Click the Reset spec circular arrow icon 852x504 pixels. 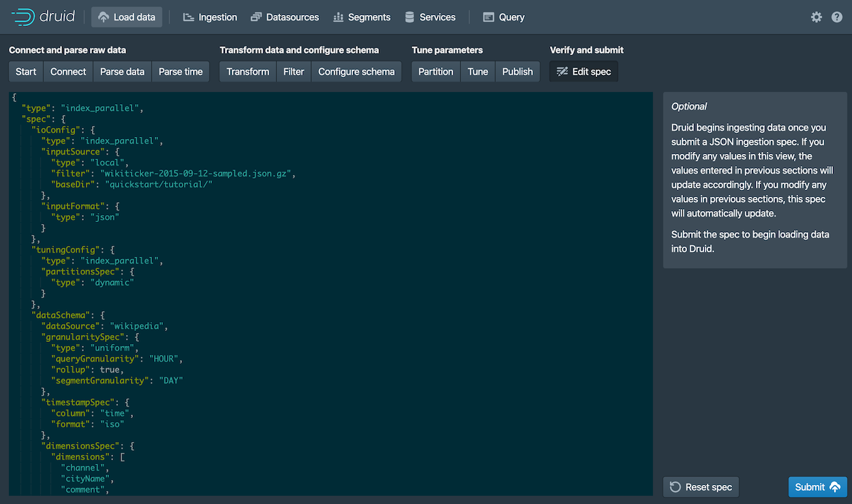coord(675,486)
